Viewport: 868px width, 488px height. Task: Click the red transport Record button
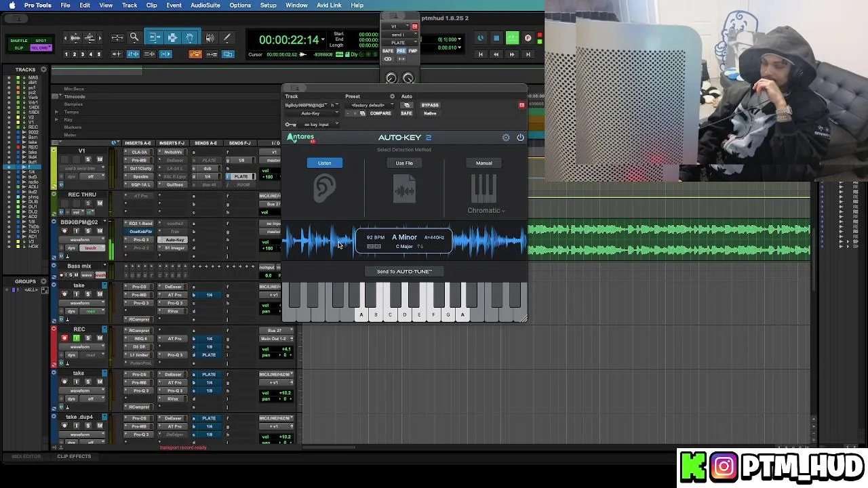click(x=528, y=38)
